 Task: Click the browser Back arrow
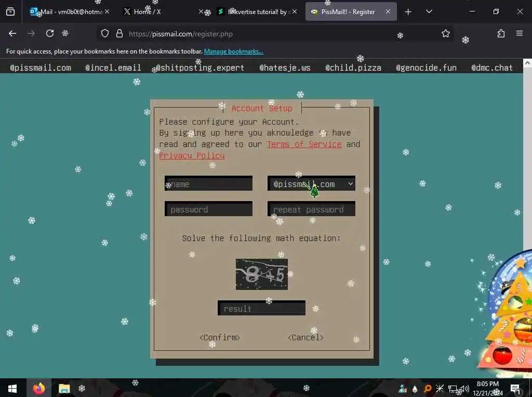(x=12, y=34)
